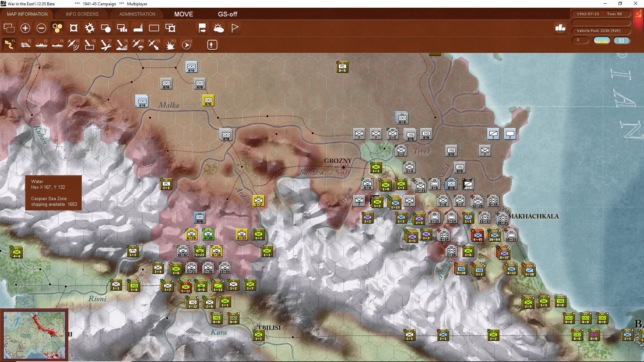Open the losses bar chart icon
Viewport: 644px width, 362px height.
560,28
